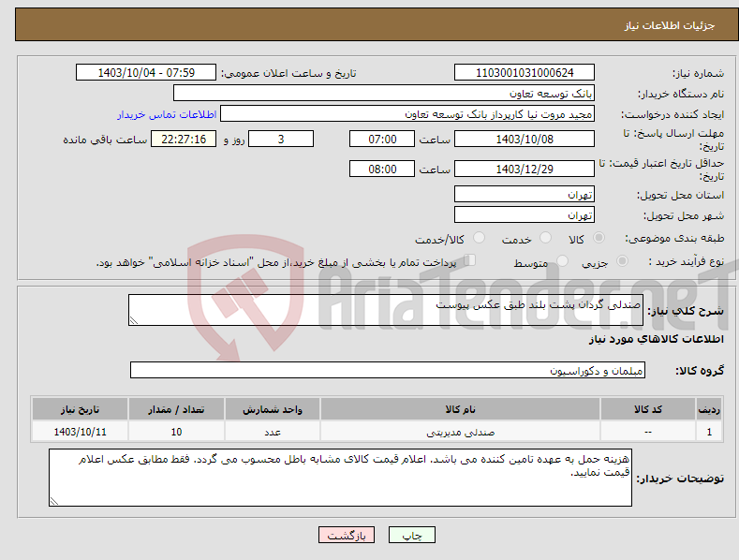Click the اطلاعات کالاهای مورد نیاز section heading
739x560 pixels.
[x=656, y=339]
